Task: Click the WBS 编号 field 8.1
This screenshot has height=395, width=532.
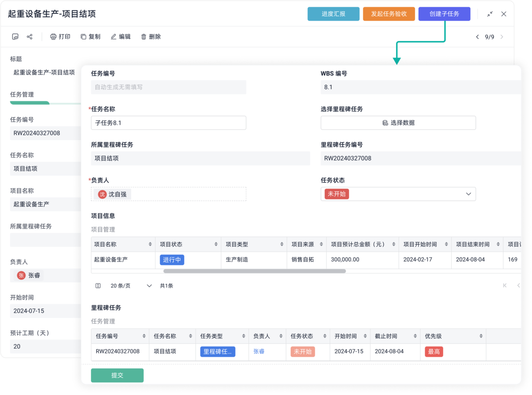Action: tap(421, 87)
